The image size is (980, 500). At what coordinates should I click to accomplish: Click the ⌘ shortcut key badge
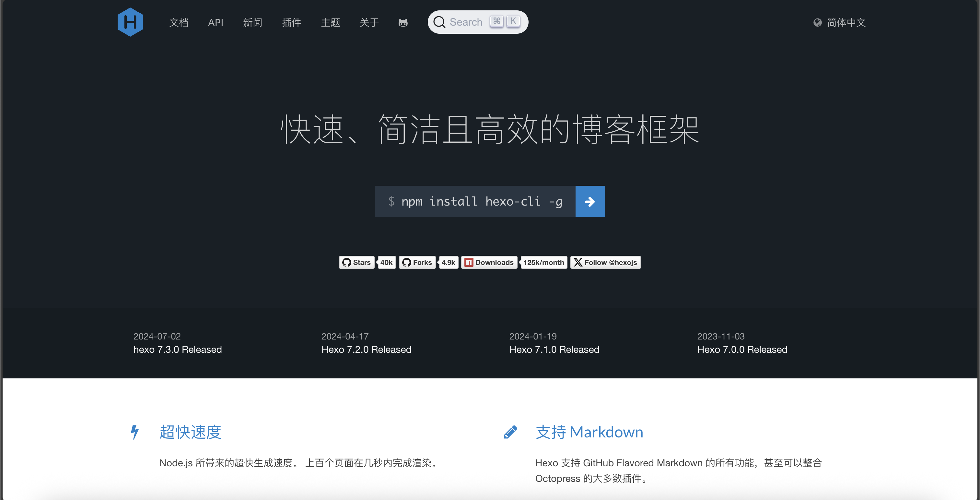coord(496,21)
